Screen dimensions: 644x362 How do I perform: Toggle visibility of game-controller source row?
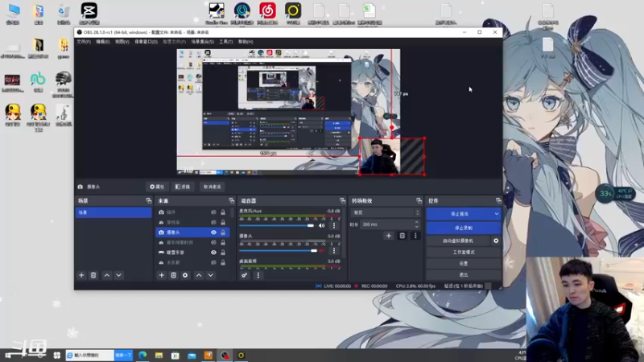click(x=213, y=253)
